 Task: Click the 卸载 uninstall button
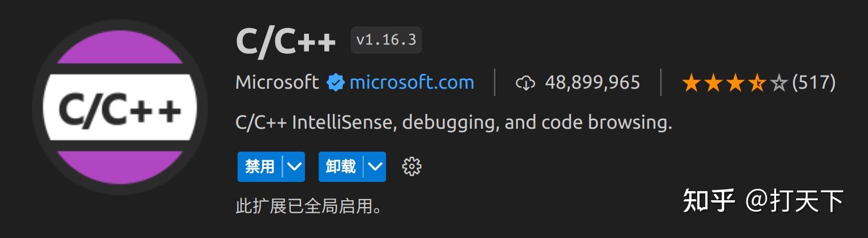pos(341,166)
